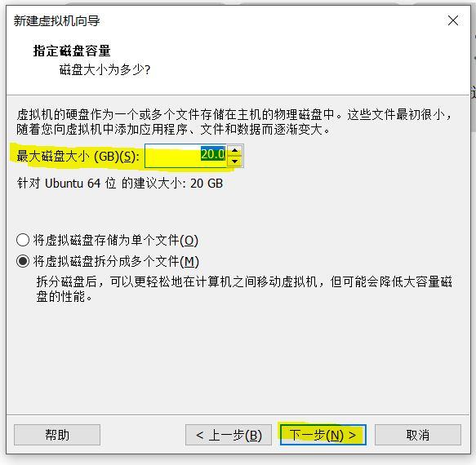Close the 新建虚拟机向导 dialog with X
This screenshot has width=476, height=465.
point(453,20)
